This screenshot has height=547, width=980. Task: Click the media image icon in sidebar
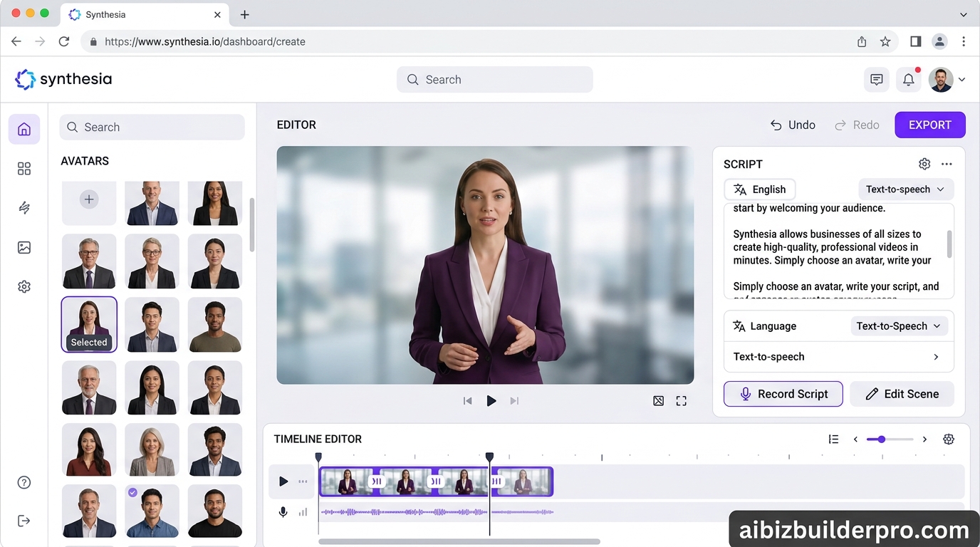[x=24, y=247]
